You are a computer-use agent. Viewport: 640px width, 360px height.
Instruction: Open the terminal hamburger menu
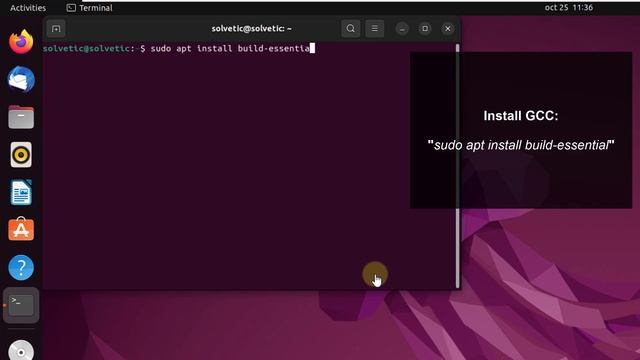374,29
